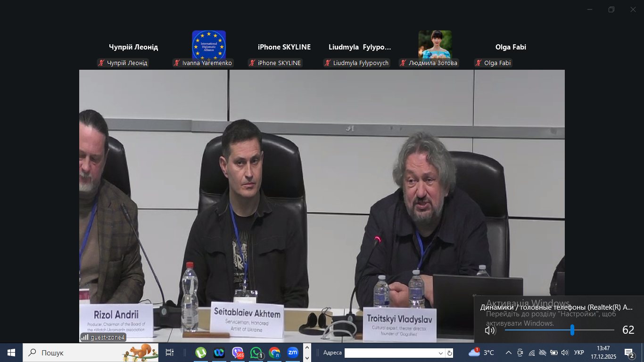The height and width of the screenshot is (362, 644).
Task: Click the Zoom icon in the taskbar
Action: coord(293,353)
